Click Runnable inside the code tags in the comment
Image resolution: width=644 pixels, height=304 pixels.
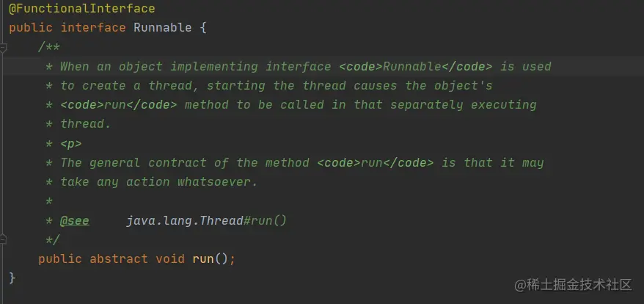click(x=412, y=66)
